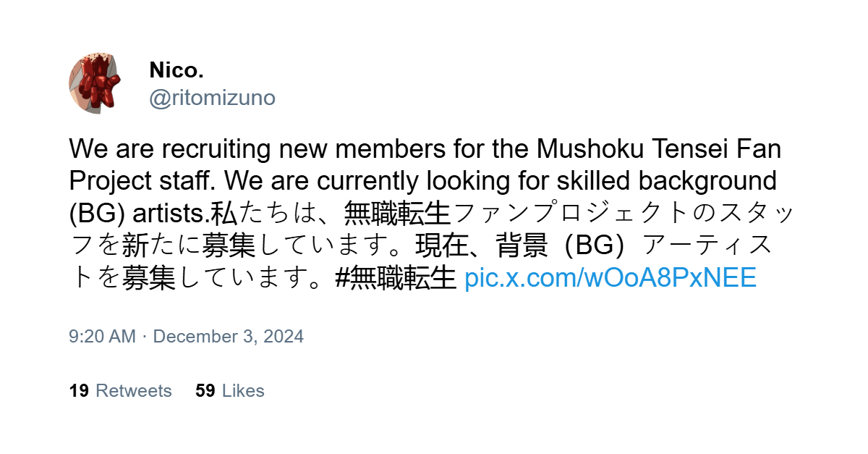Image resolution: width=868 pixels, height=454 pixels.
Task: Click the display name Nico.
Action: [176, 70]
